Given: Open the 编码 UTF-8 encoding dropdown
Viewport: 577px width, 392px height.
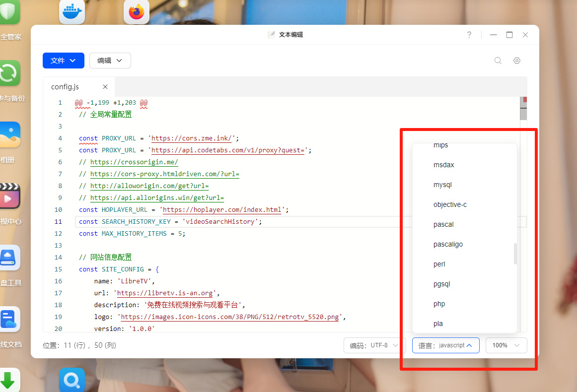Looking at the screenshot, I should click(374, 345).
